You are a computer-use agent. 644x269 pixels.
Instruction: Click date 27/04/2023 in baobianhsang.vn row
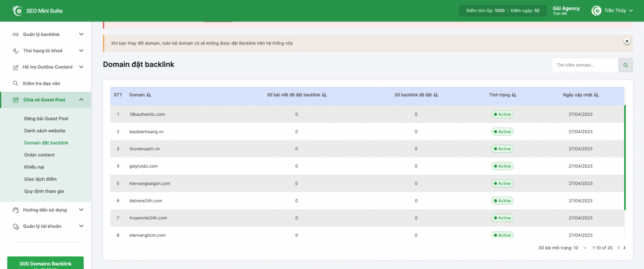581,131
